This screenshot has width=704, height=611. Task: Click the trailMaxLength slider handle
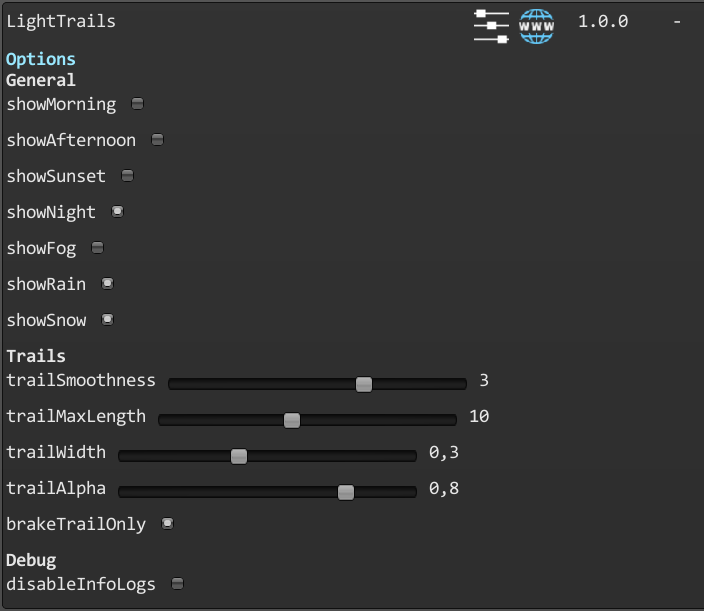pyautogui.click(x=292, y=420)
